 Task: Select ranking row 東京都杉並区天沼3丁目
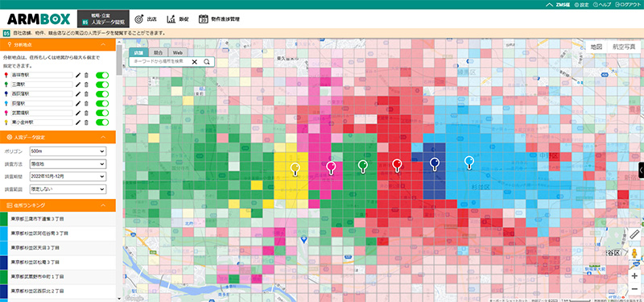point(58,247)
